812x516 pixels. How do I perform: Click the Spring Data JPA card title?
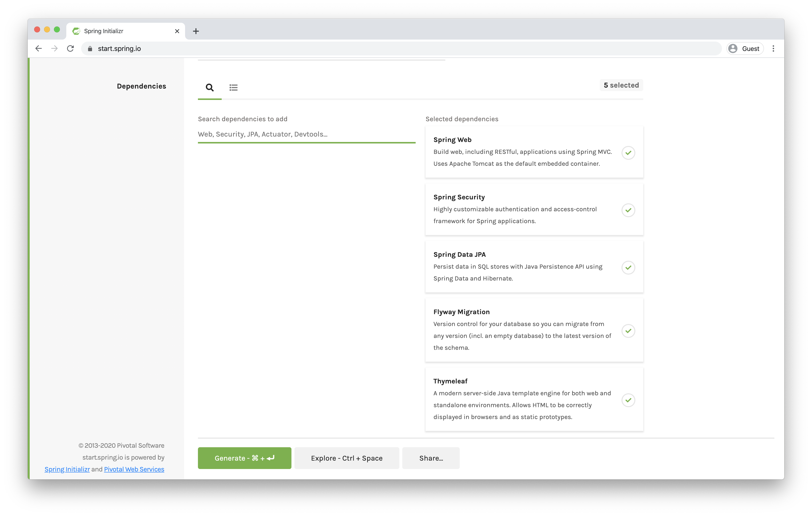(459, 254)
